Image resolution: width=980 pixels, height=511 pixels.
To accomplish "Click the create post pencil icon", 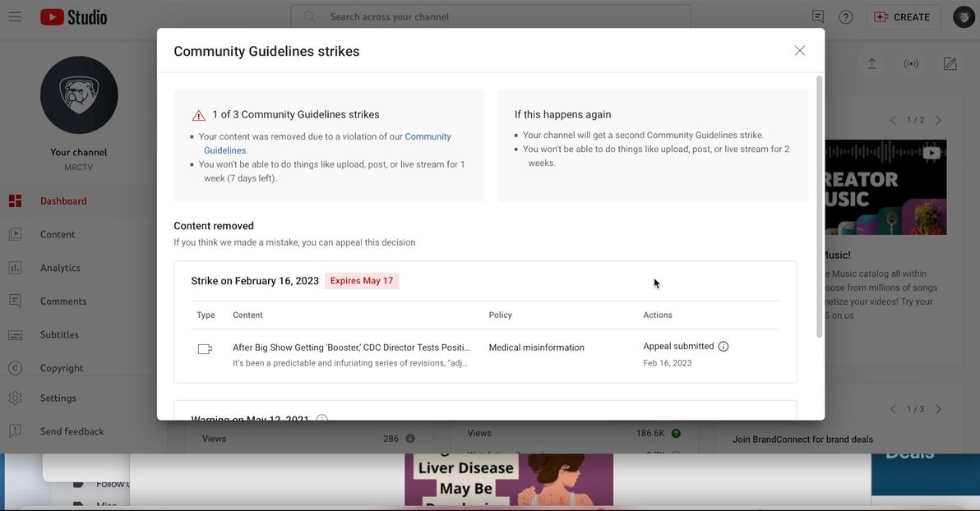I will click(x=950, y=64).
